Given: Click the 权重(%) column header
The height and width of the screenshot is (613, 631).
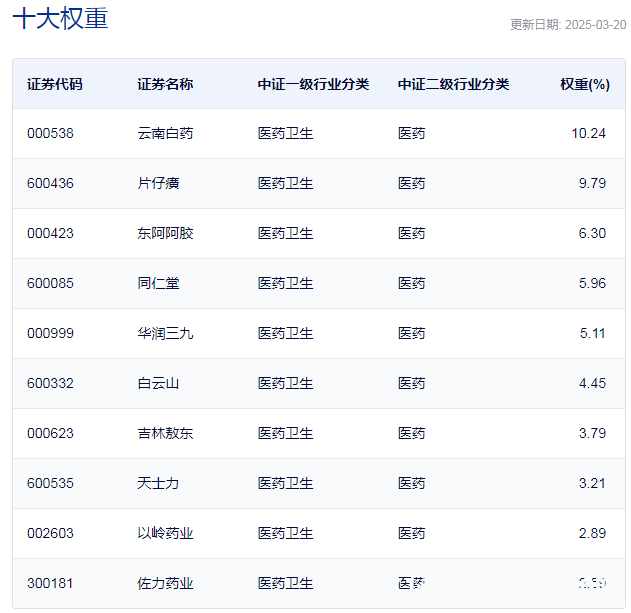Looking at the screenshot, I should (585, 84).
